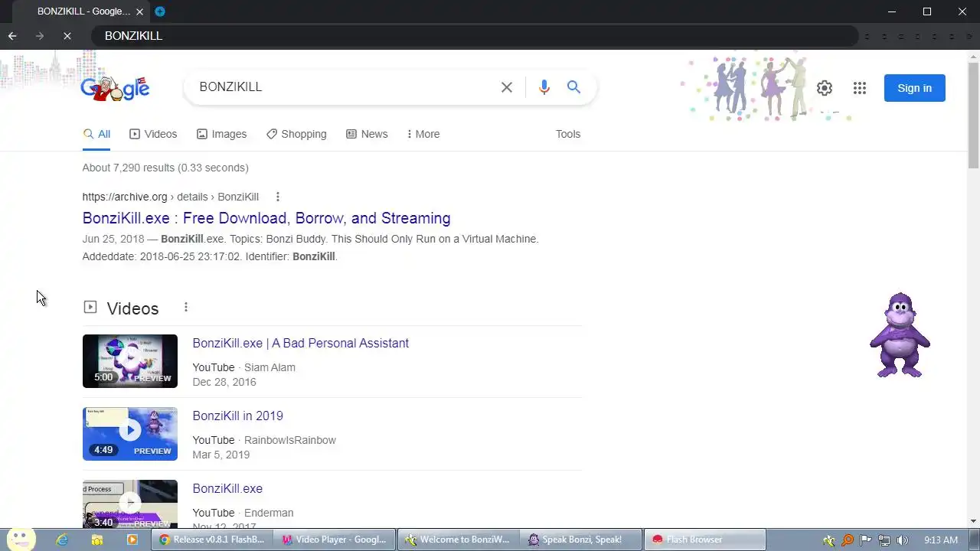Switch to Release v0.8.1 FlashBrowser Chrome window
This screenshot has width=980, height=551.
211,540
